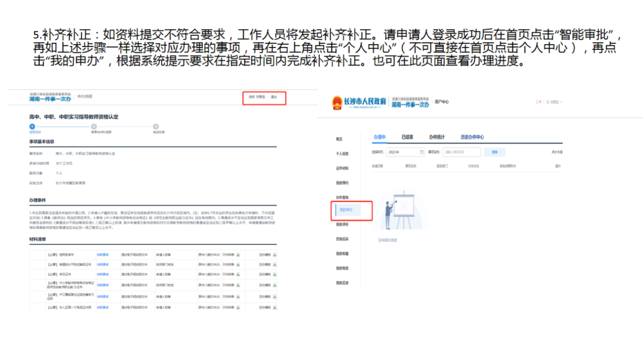Click 材料要求 link for 信用承诺书
Viewport: 644px width, 361px height.
point(103,255)
